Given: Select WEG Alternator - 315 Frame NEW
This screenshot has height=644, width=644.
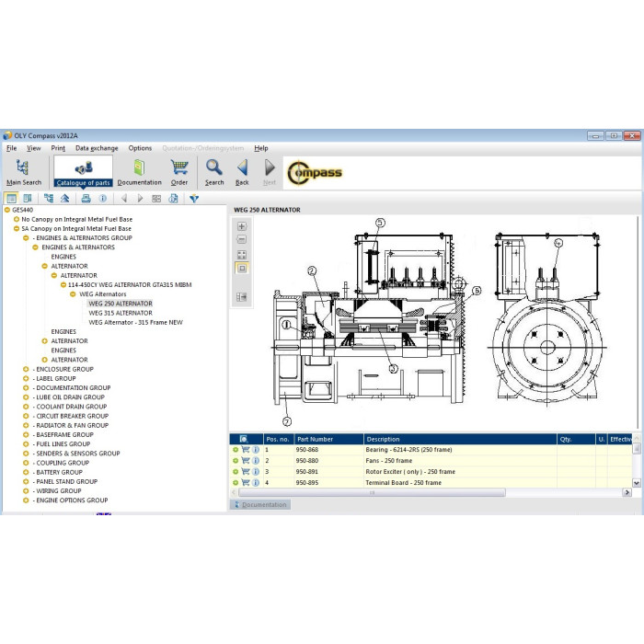Looking at the screenshot, I should click(135, 322).
